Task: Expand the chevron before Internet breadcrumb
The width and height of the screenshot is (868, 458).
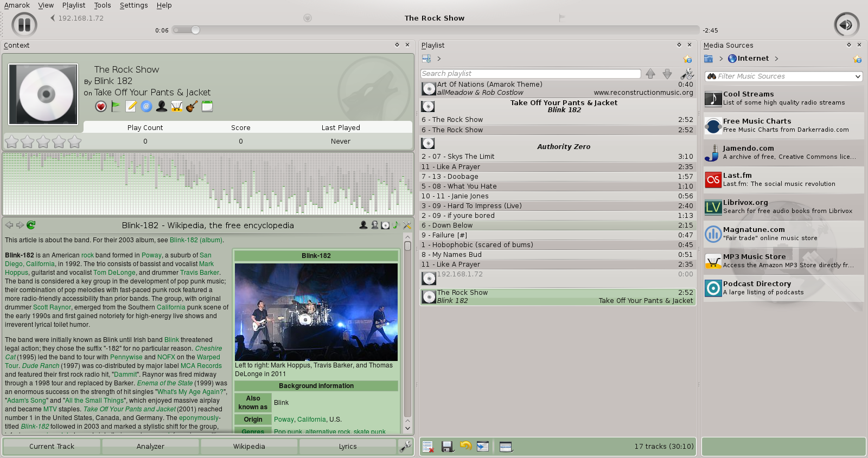Action: click(721, 59)
